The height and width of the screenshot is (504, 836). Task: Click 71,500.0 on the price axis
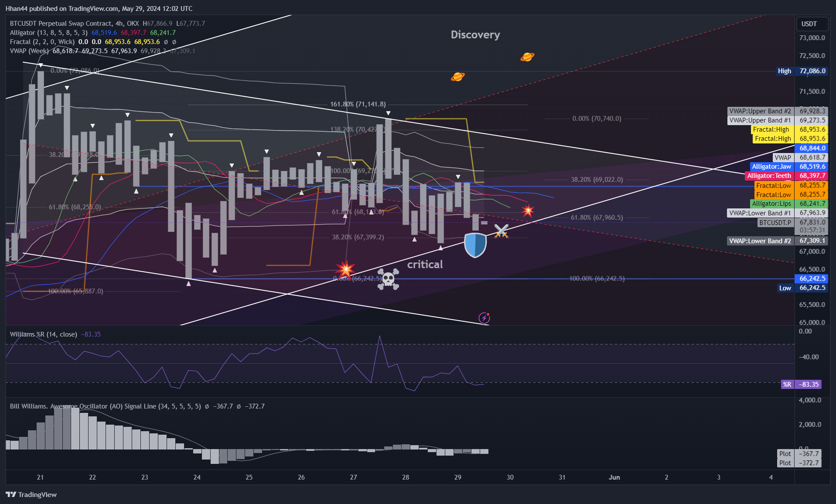tap(812, 92)
